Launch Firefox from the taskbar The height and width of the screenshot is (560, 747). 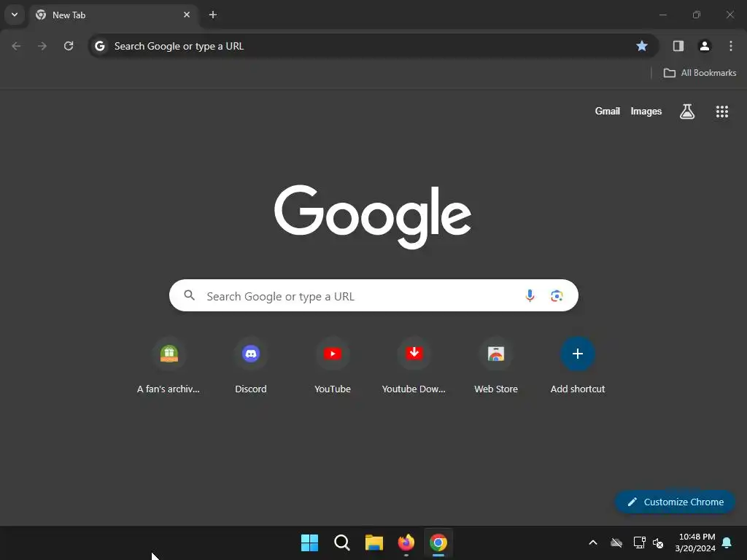point(406,542)
